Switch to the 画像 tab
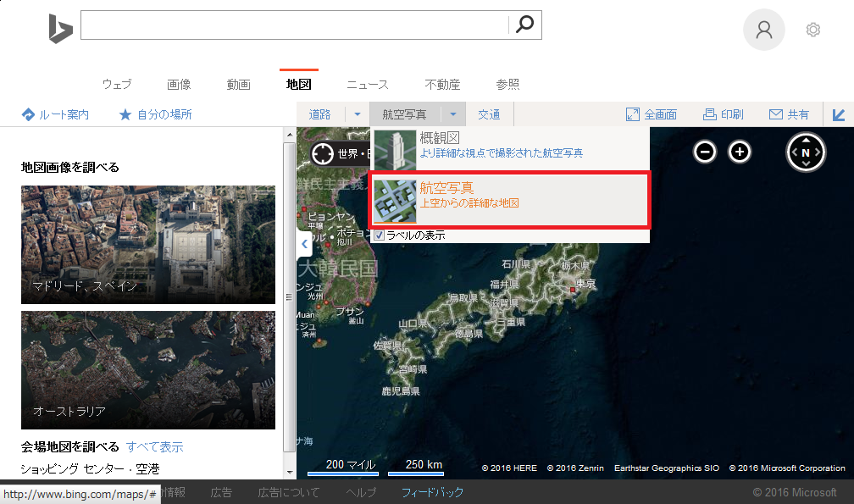Viewport: 854px width, 504px height. (x=179, y=85)
